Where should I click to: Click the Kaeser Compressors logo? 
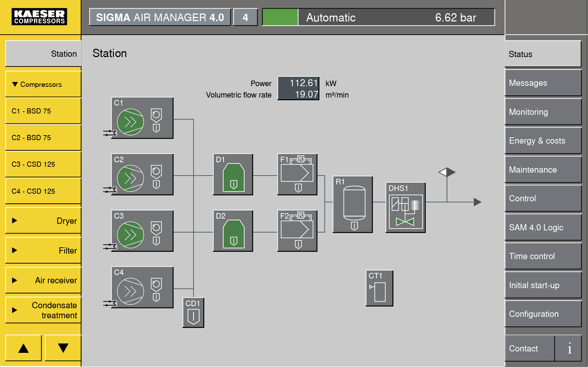click(39, 17)
